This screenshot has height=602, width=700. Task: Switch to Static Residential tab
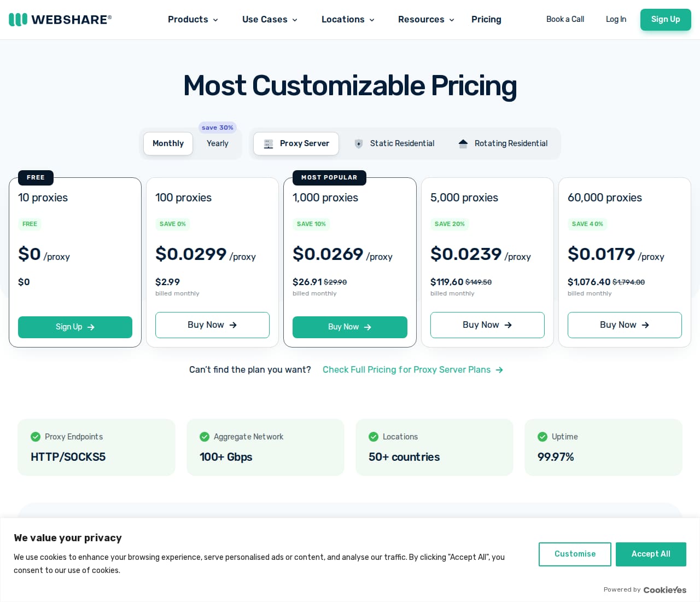tap(394, 143)
